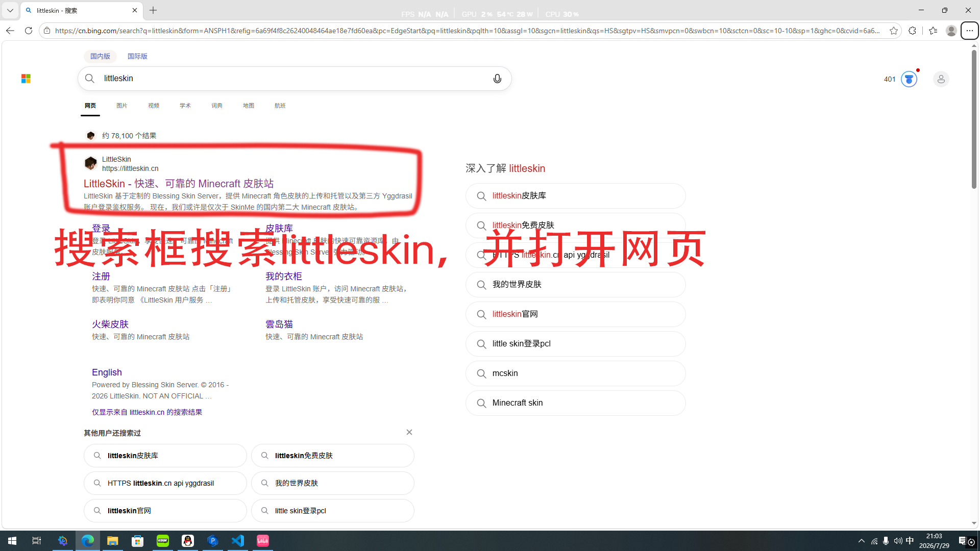
Task: Open the favorites list icon
Action: pos(933,31)
